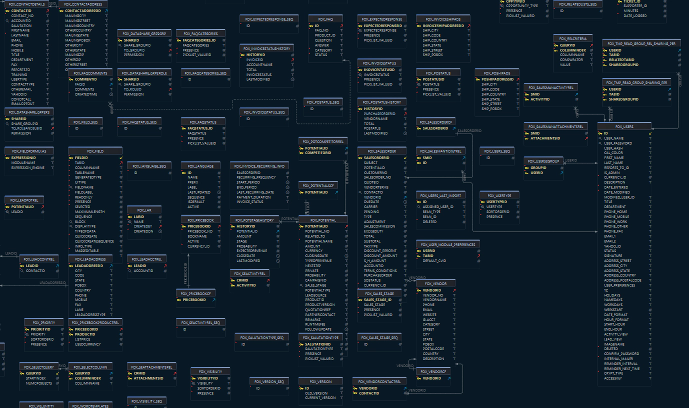Viewport: 689px width, 408px height.
Task: Click the SALES_STAGE_SEQ table header
Action: point(379,337)
